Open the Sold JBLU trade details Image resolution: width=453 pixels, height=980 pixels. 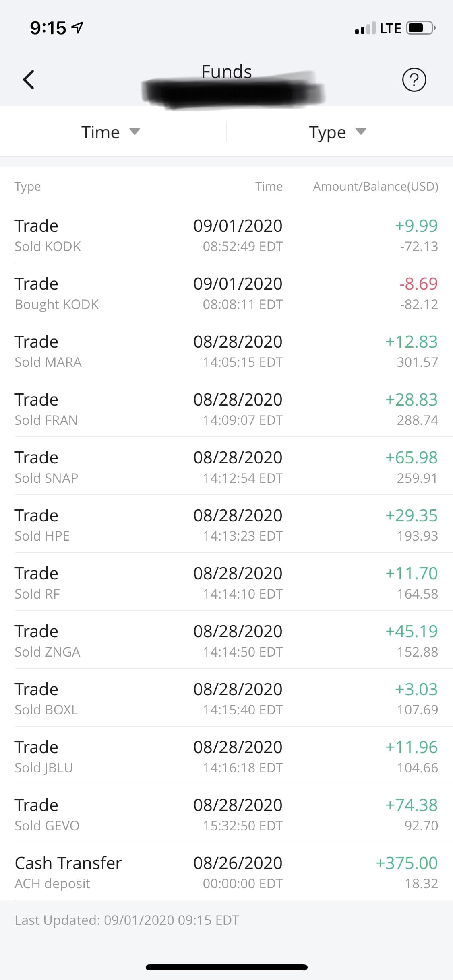(226, 756)
